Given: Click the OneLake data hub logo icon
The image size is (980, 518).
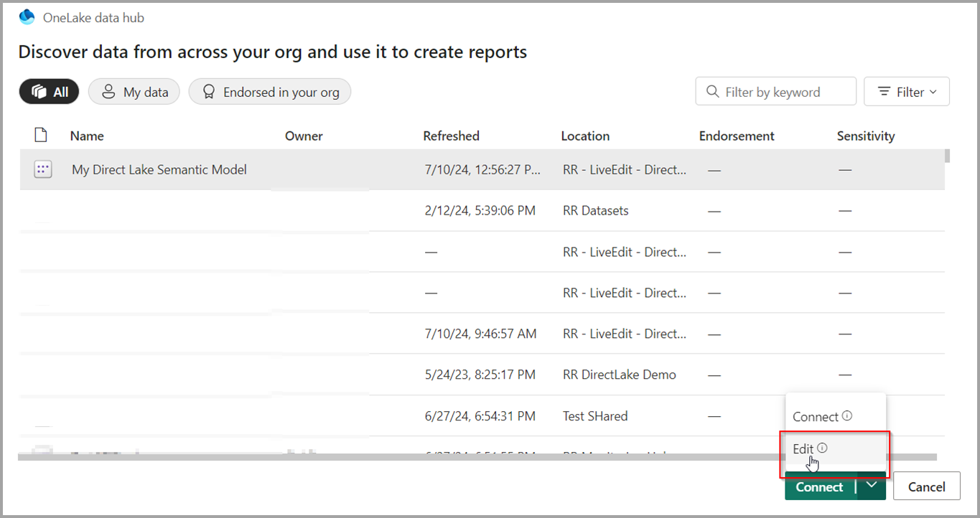Looking at the screenshot, I should (27, 17).
